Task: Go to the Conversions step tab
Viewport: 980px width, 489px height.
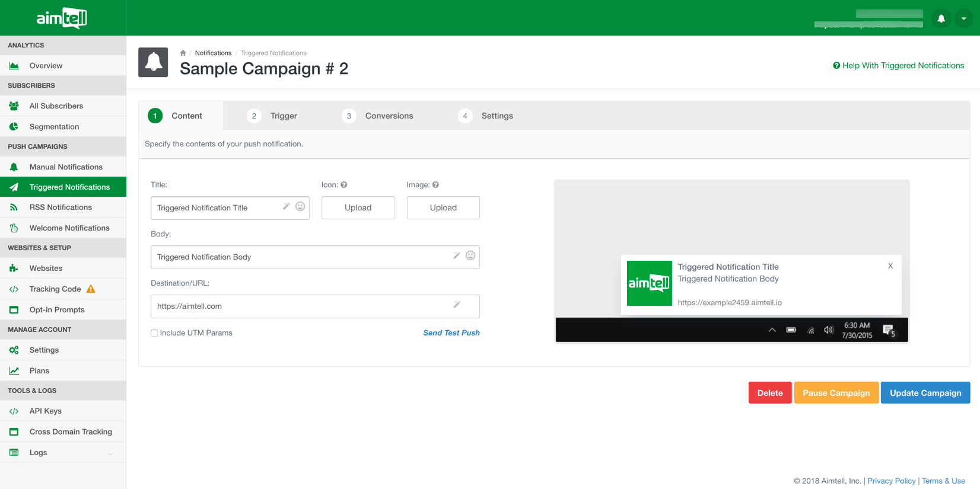Action: coord(378,116)
